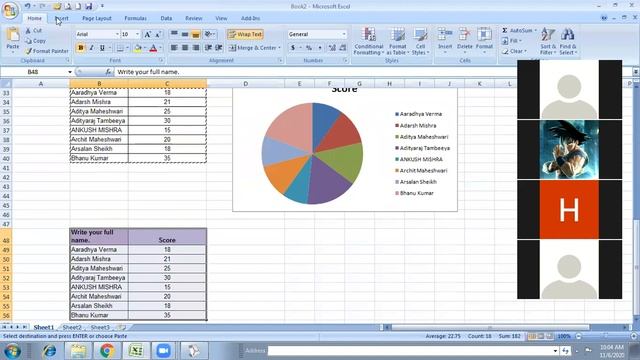Open Find & Select
The width and height of the screenshot is (640, 360).
pos(568,41)
